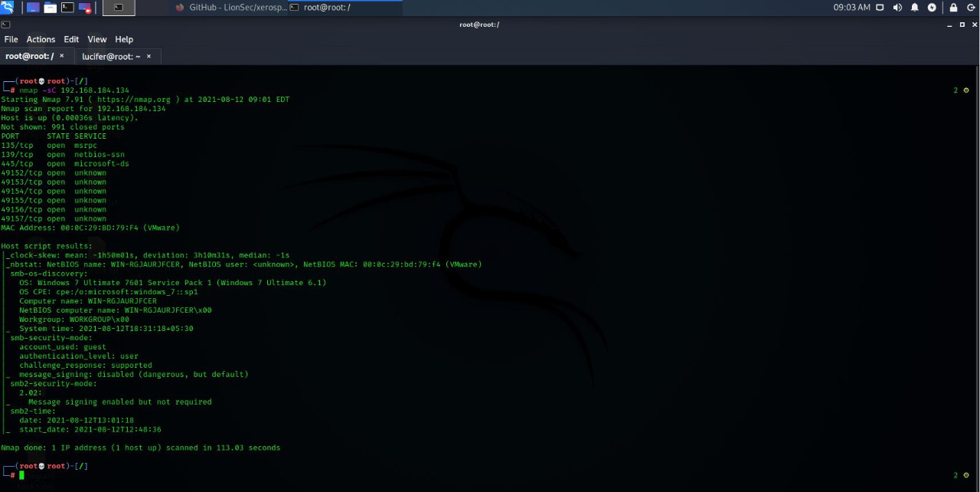980x492 pixels.
Task: Open the volume control icon
Action: point(897,8)
